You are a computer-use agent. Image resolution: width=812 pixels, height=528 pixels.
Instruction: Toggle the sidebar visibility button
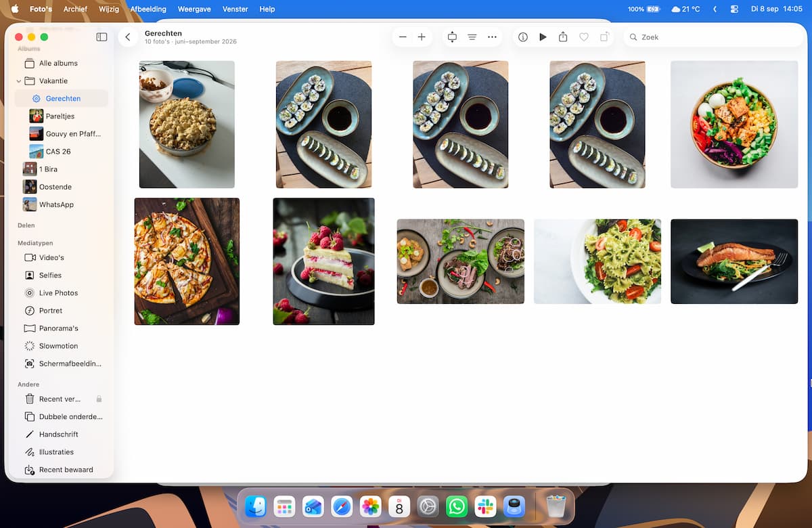coord(101,37)
